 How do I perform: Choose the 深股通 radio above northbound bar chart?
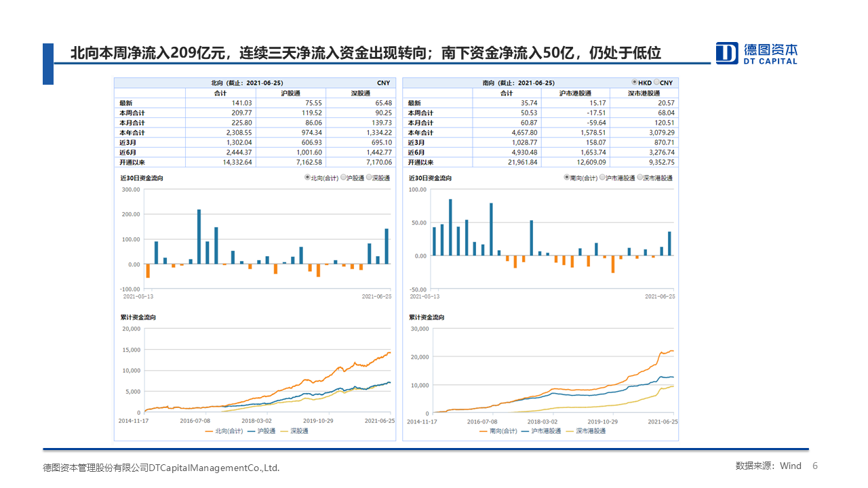[370, 178]
